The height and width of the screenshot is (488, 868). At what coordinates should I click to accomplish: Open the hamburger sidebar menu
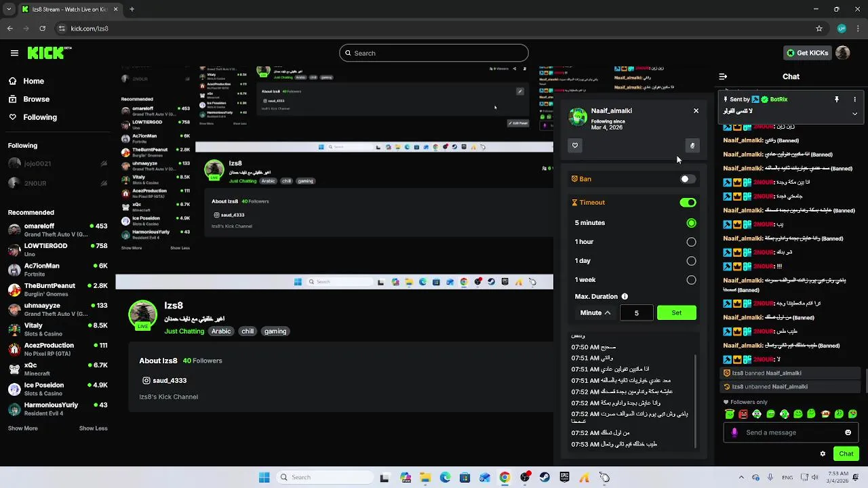pyautogui.click(x=14, y=53)
